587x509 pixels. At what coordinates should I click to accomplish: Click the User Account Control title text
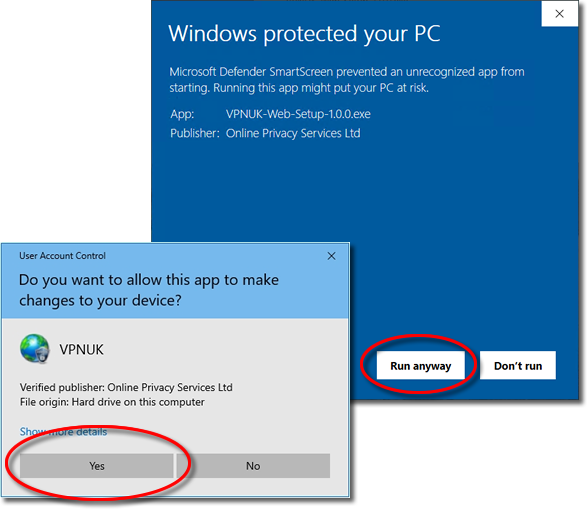click(63, 256)
